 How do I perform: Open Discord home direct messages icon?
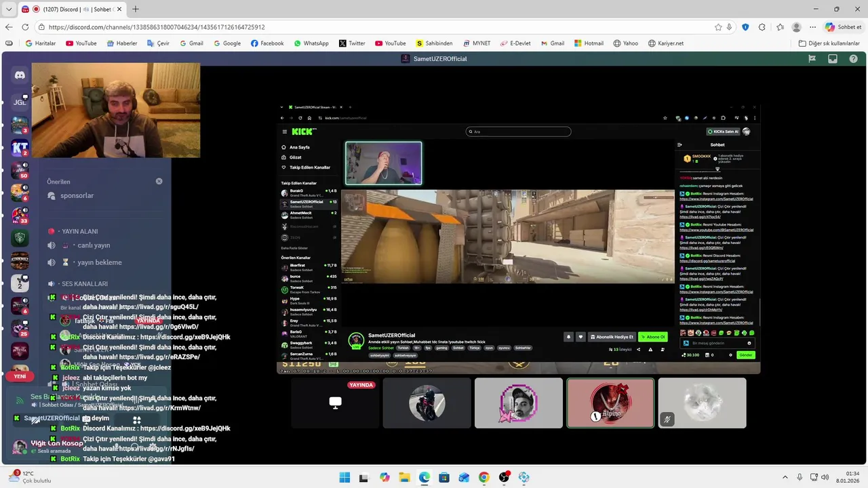tap(20, 75)
